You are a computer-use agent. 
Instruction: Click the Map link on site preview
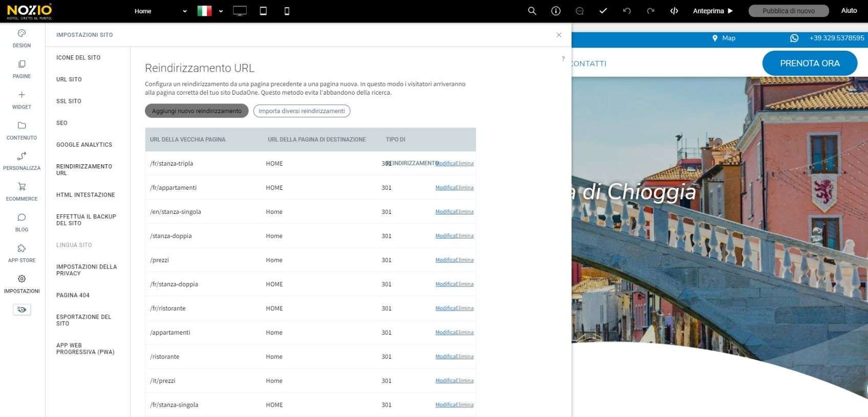[729, 38]
